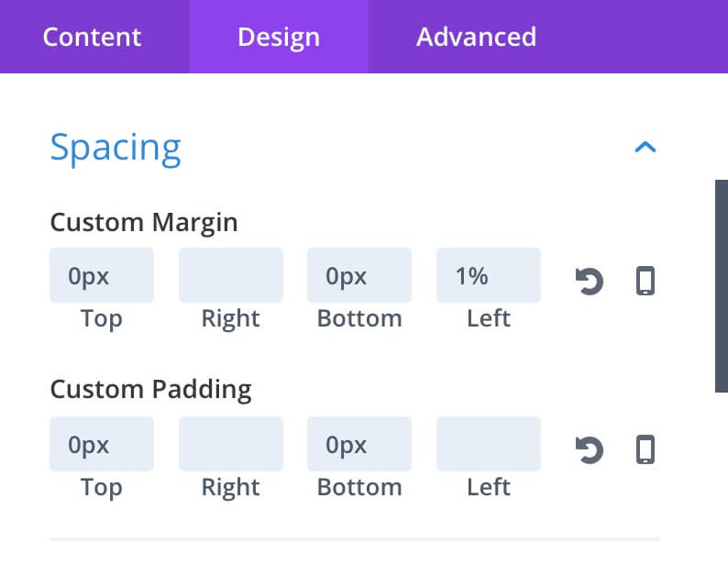The width and height of the screenshot is (728, 576).
Task: Select the Design tab
Action: point(279,37)
